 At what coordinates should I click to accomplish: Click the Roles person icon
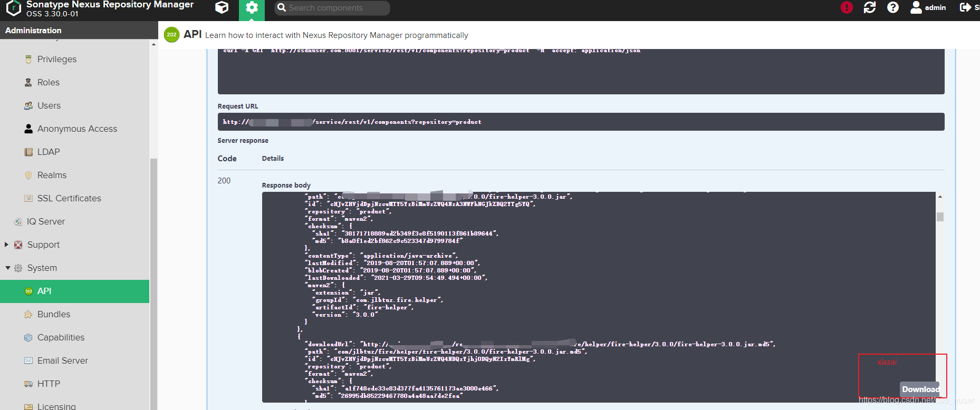coord(28,82)
